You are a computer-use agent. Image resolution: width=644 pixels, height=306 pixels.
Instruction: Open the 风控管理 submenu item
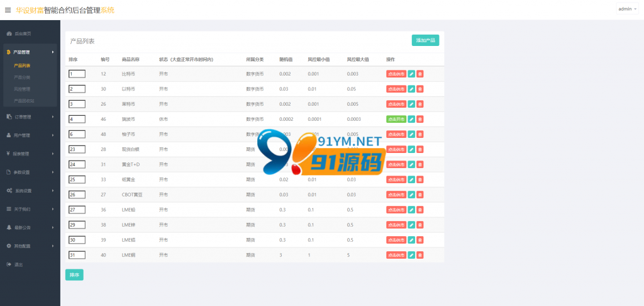point(22,89)
